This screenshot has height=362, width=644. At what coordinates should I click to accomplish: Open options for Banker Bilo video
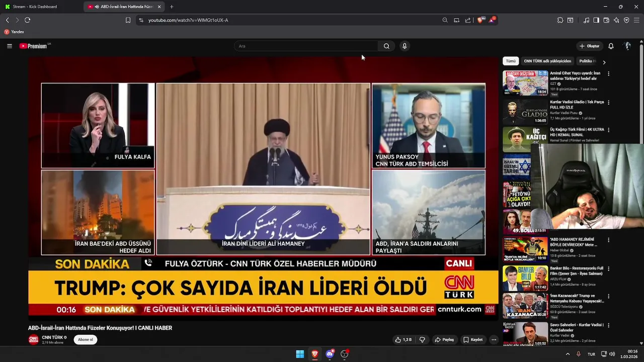608,269
